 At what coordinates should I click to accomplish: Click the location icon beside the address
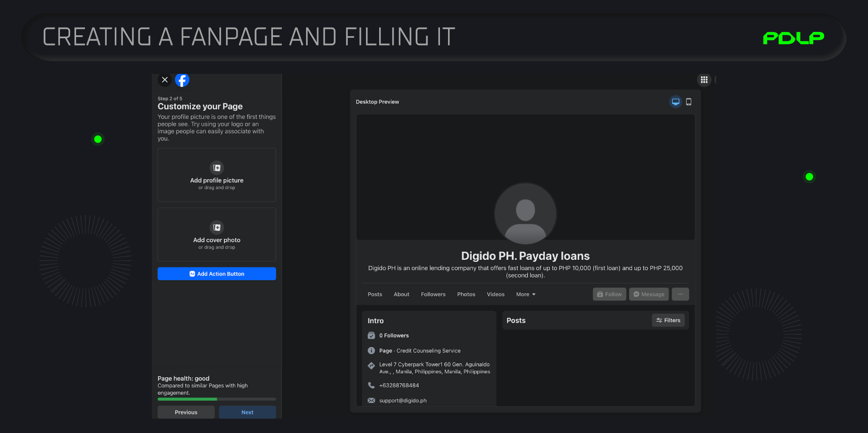click(371, 366)
